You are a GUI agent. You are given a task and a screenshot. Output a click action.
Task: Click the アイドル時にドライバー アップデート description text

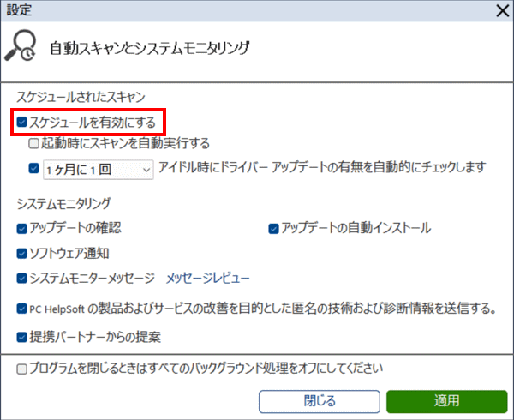[322, 167]
